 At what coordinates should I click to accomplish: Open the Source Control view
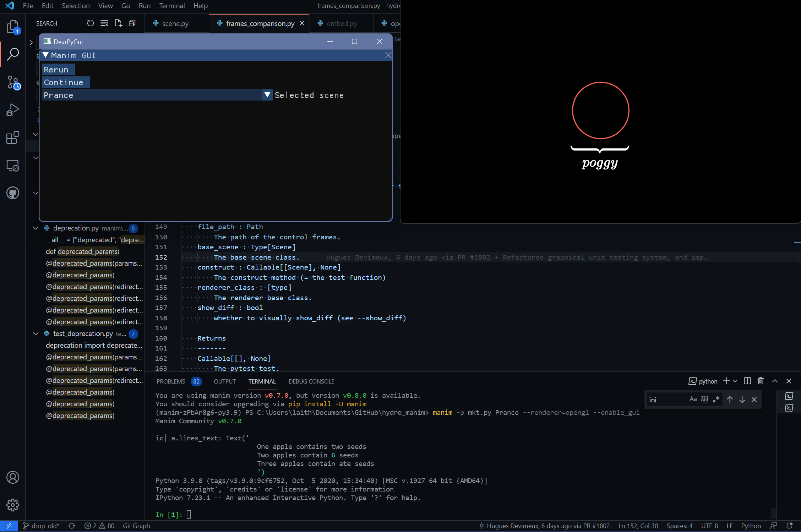pos(13,82)
